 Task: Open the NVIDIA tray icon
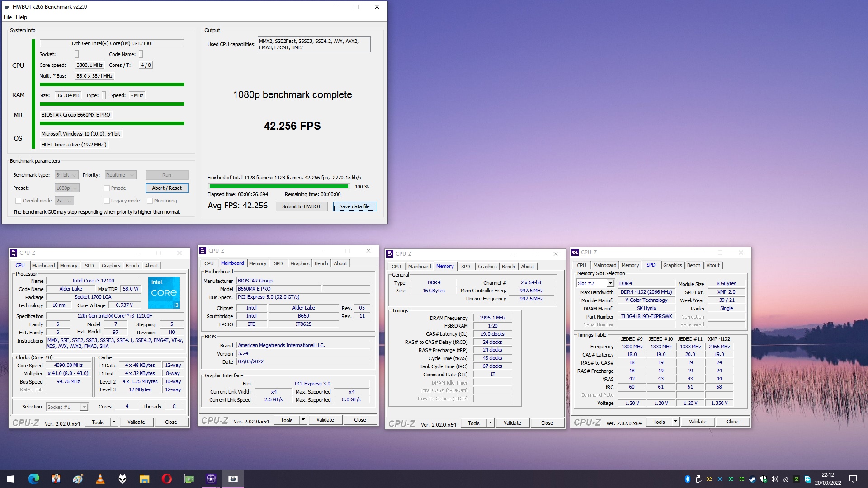pos(796,479)
